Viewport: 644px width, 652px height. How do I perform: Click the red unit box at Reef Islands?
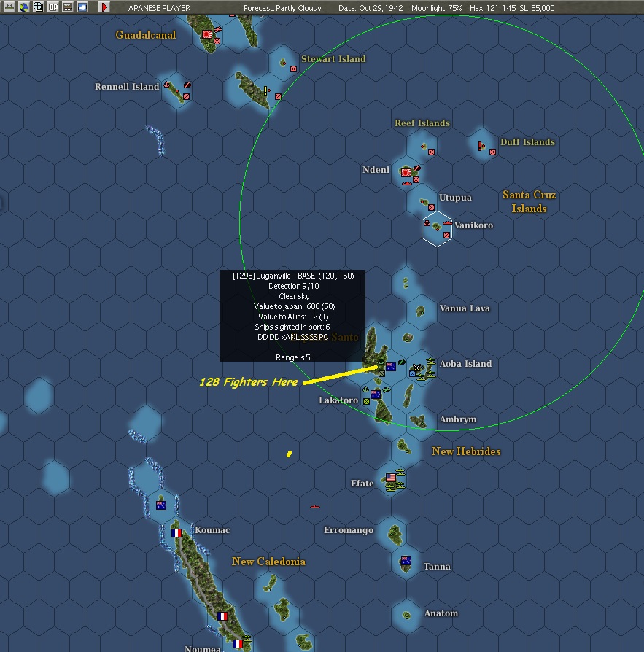[432, 152]
